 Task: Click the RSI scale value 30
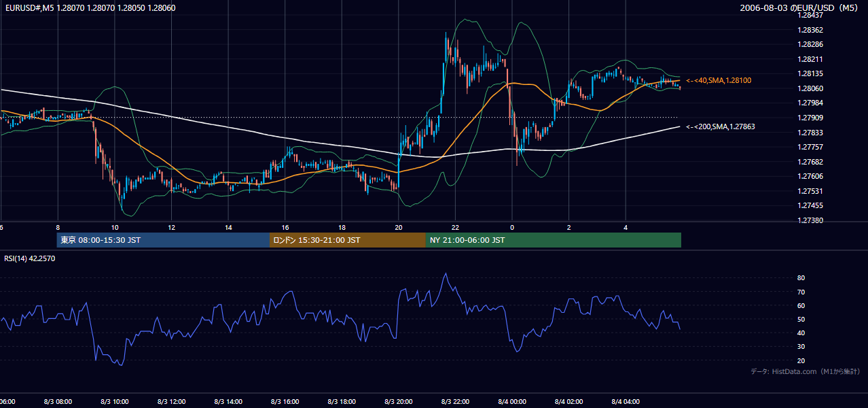(801, 347)
